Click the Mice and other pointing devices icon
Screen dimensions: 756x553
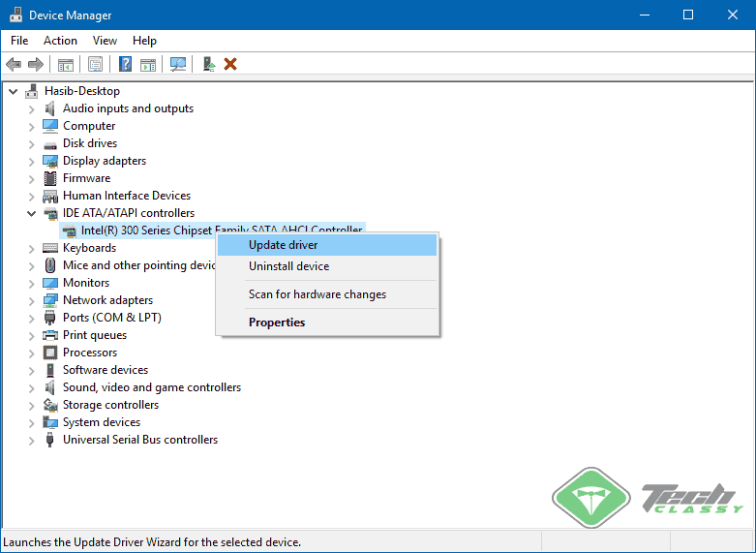(x=50, y=265)
